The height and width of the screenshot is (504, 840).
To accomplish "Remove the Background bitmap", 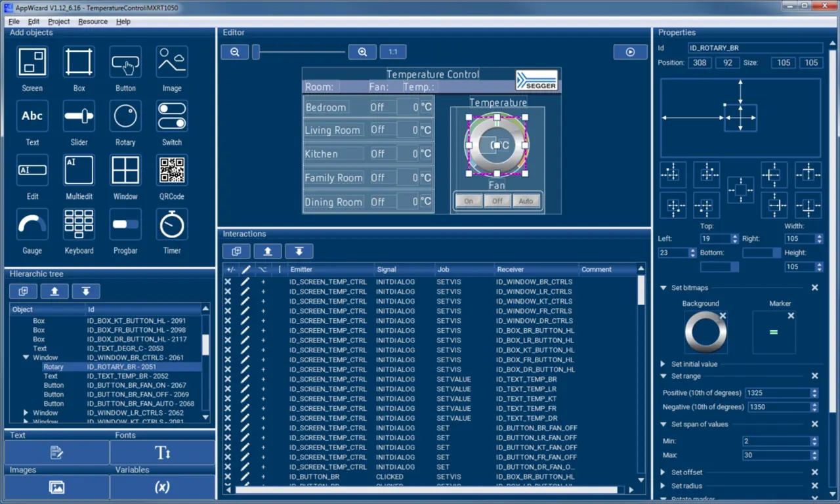I will point(723,316).
